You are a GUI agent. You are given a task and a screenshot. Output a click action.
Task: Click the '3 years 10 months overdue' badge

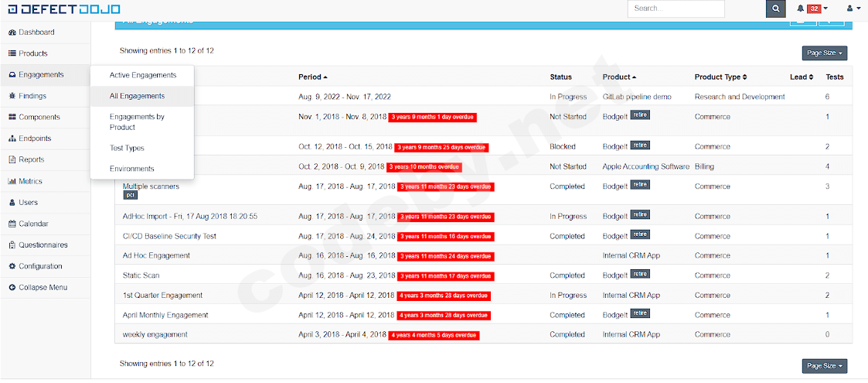pos(424,167)
